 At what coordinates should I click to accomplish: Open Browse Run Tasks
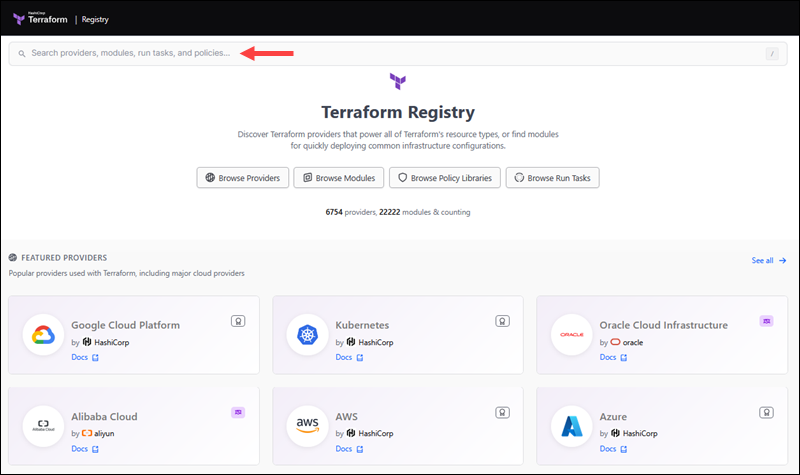click(553, 178)
